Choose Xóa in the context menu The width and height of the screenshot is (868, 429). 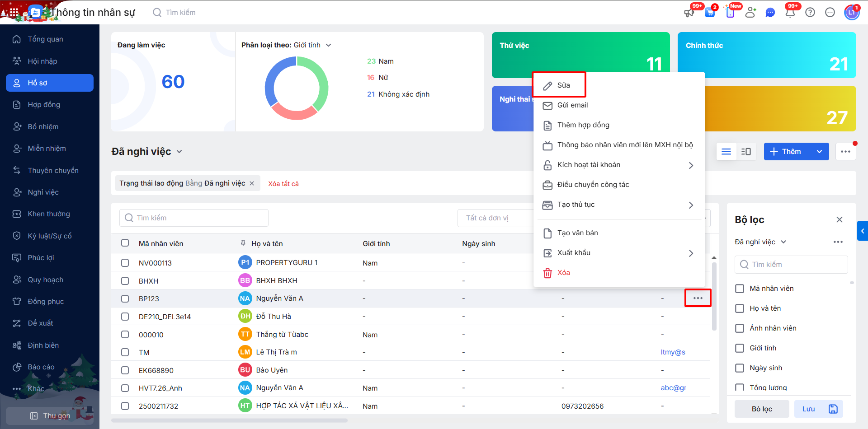[x=563, y=273]
